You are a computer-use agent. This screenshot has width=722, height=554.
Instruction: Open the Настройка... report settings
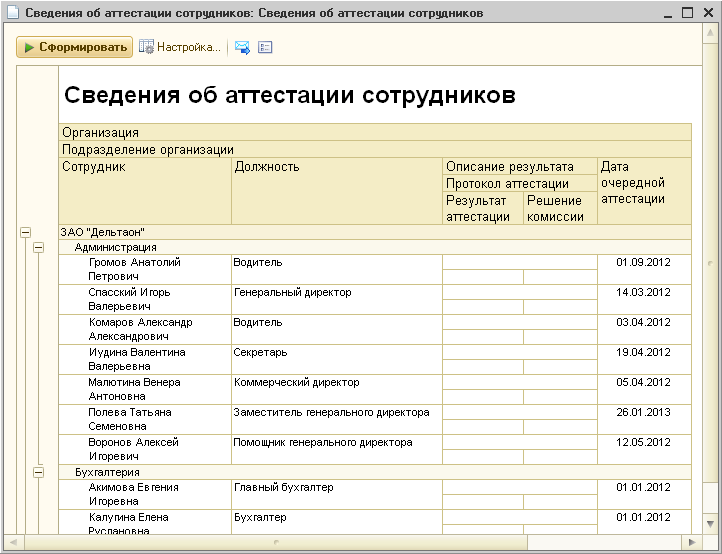(x=180, y=47)
